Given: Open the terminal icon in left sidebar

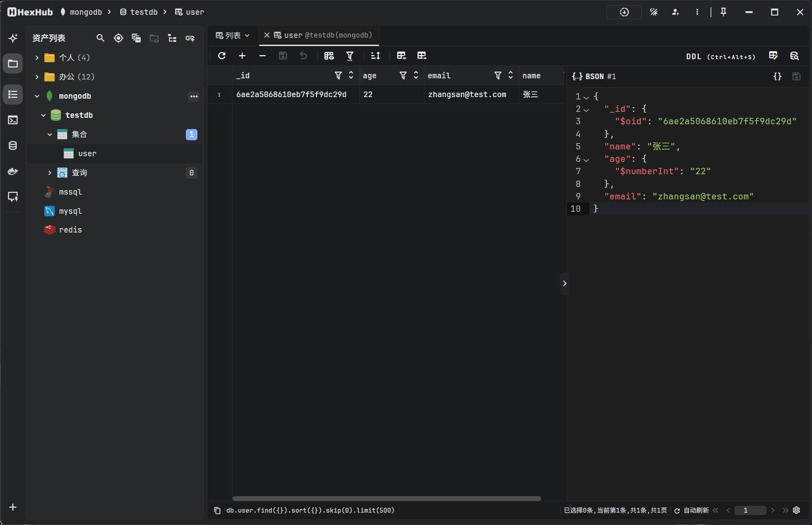Looking at the screenshot, I should (x=13, y=120).
